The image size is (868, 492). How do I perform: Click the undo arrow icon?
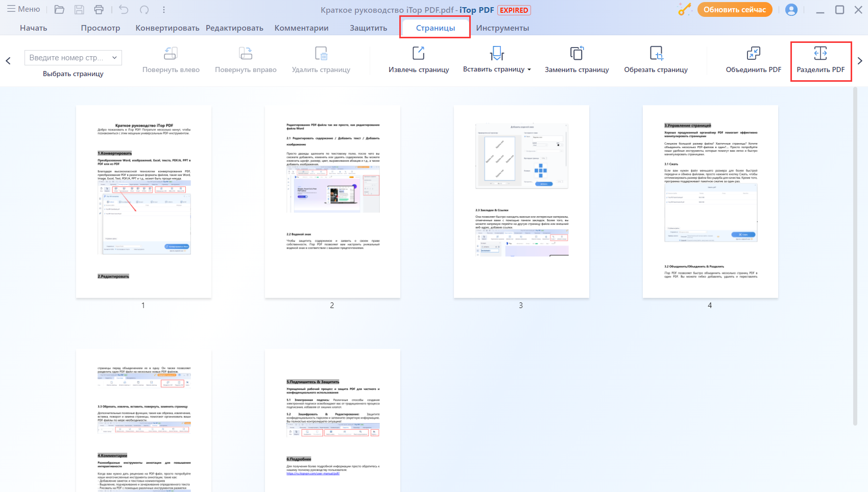tap(124, 10)
